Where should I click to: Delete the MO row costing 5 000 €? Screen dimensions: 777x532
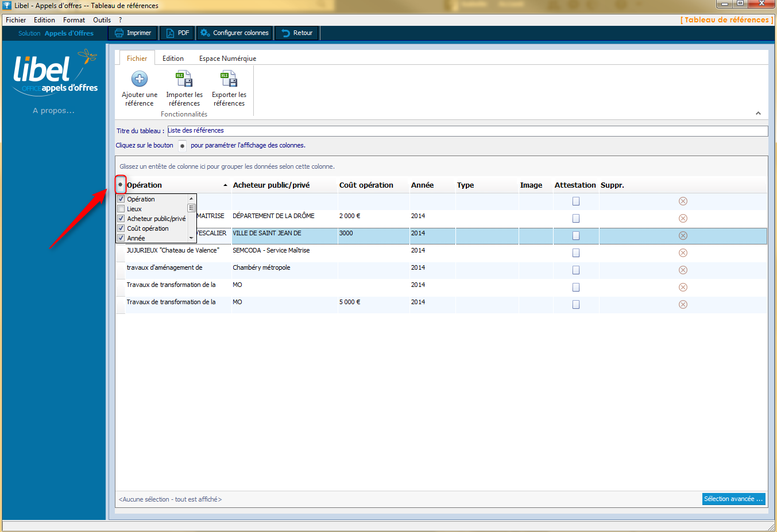(x=683, y=304)
